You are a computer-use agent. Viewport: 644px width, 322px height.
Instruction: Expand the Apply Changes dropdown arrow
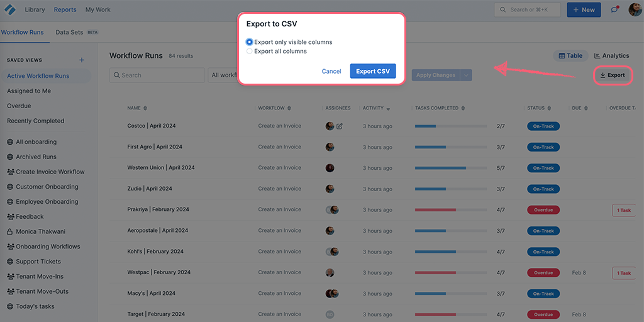pyautogui.click(x=466, y=75)
